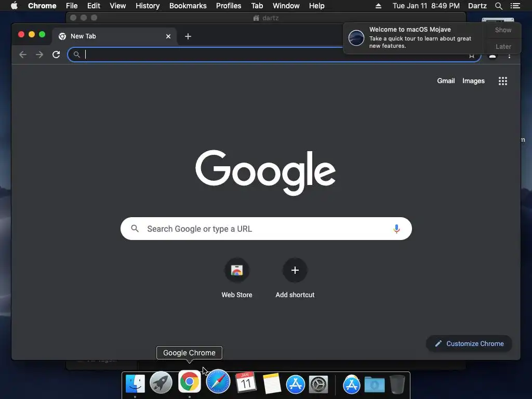
Task: Click the Search Google or type a URL box
Action: [266, 229]
